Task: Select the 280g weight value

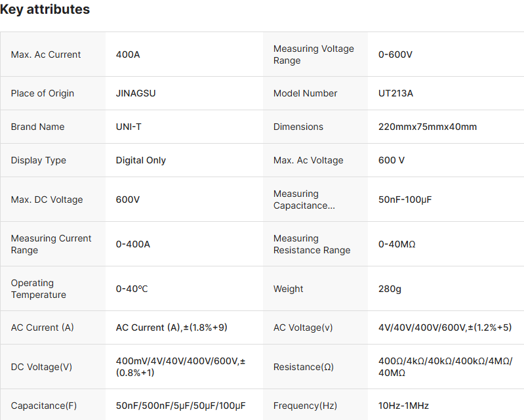Action: pos(390,289)
